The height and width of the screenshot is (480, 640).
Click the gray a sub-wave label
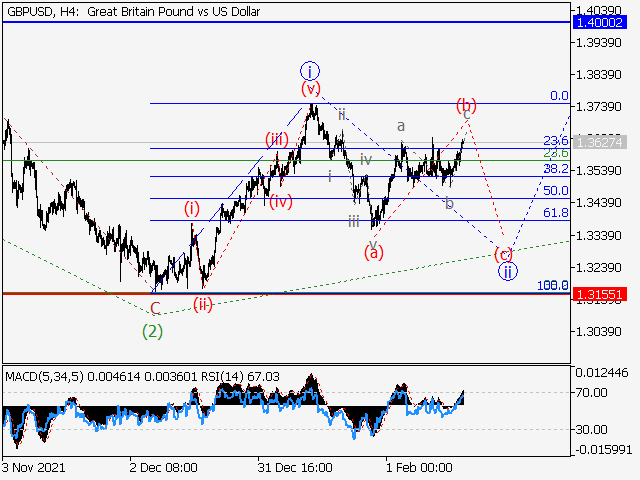coord(401,126)
